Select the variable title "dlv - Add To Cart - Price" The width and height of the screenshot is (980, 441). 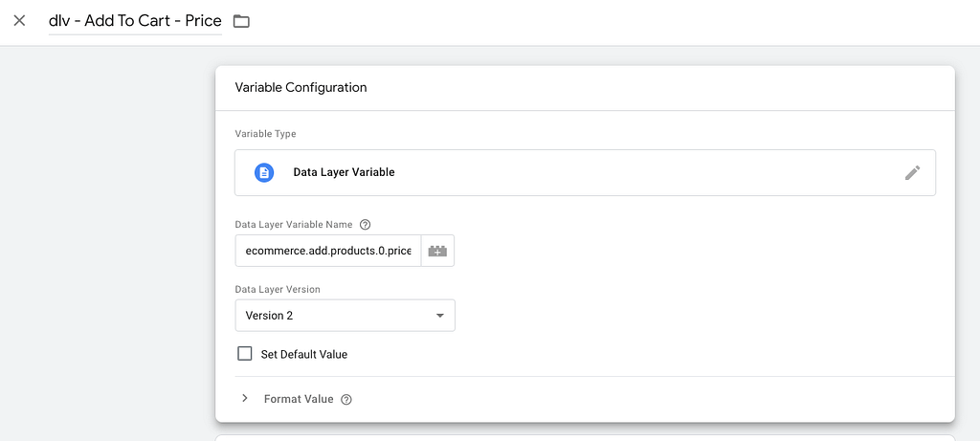[135, 21]
